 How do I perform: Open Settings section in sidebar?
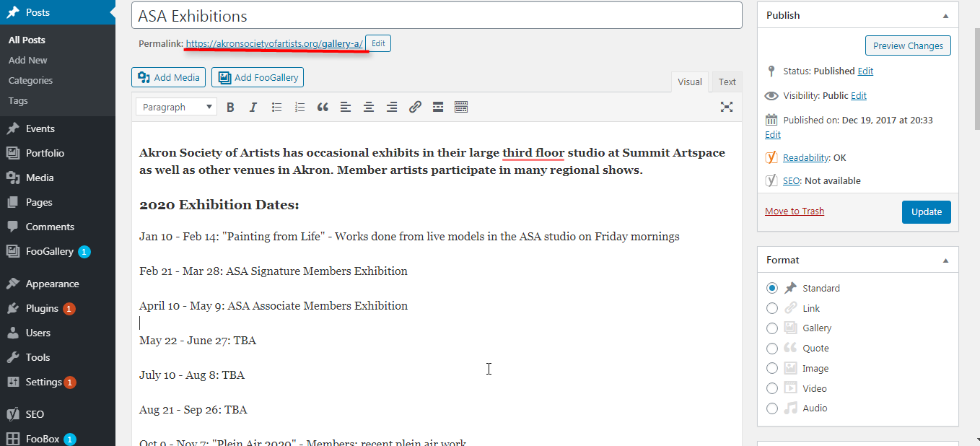pyautogui.click(x=58, y=382)
